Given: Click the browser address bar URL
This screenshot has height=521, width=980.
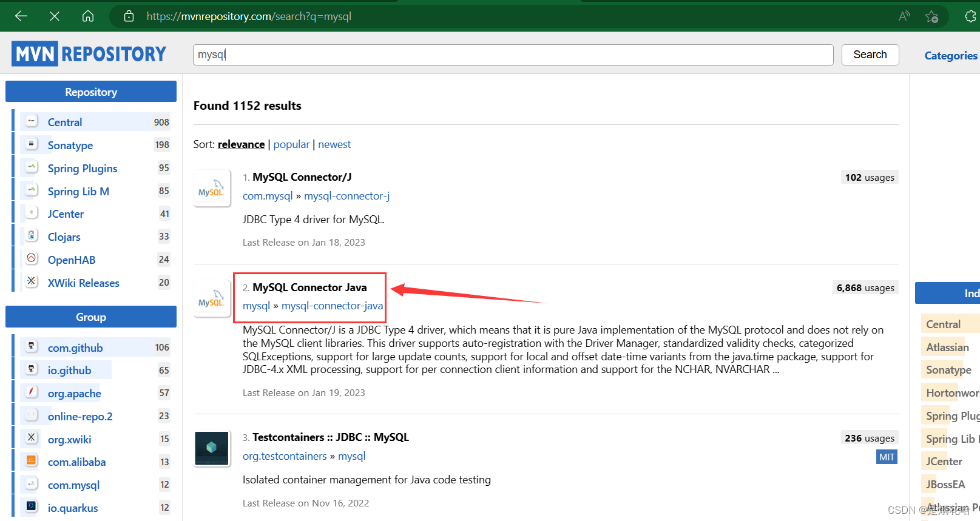Looking at the screenshot, I should point(249,16).
